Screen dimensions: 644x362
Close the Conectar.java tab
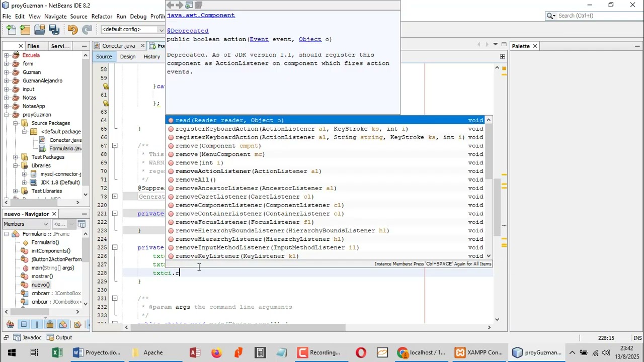(142, 46)
